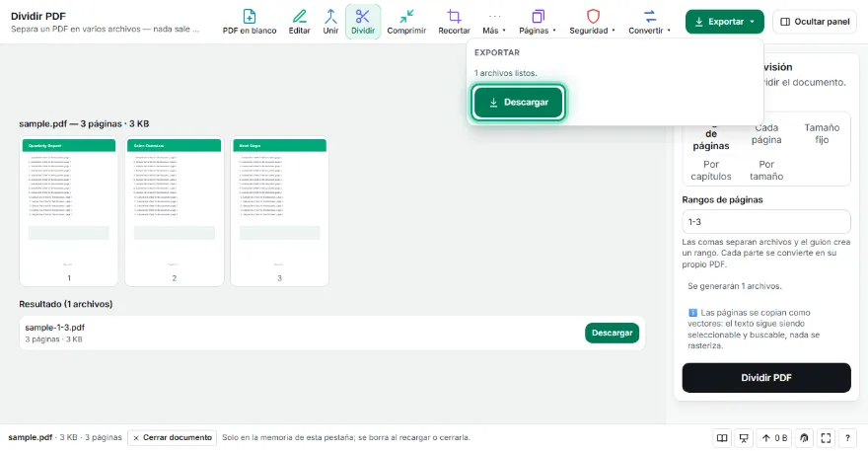Toggle the Exportar dropdown button

(724, 22)
